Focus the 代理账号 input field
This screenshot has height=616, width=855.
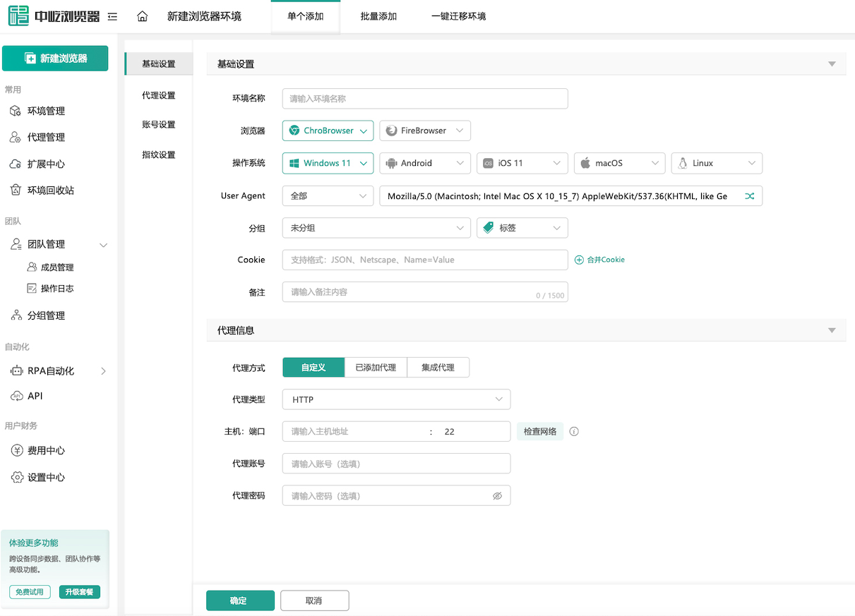[x=396, y=464]
